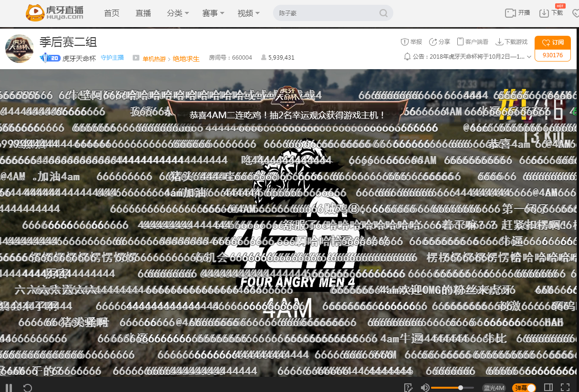Click the 蓝光4M quality setting
The image size is (579, 392).
click(493, 387)
